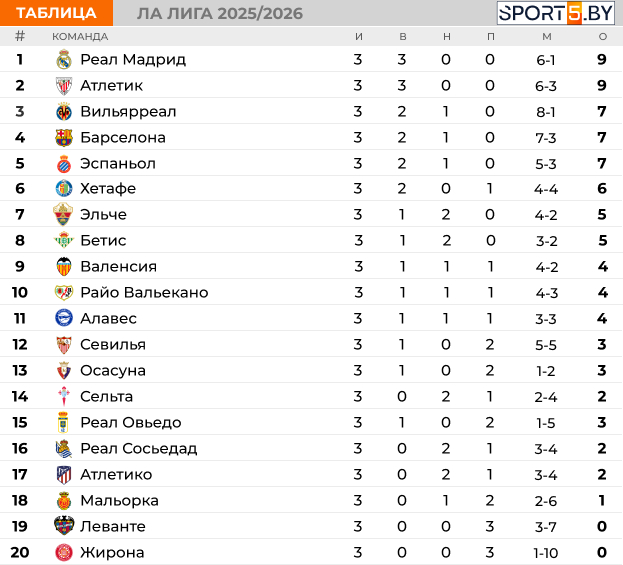Click the Getafe blue crest
Screen dimensions: 623x565
click(x=64, y=188)
